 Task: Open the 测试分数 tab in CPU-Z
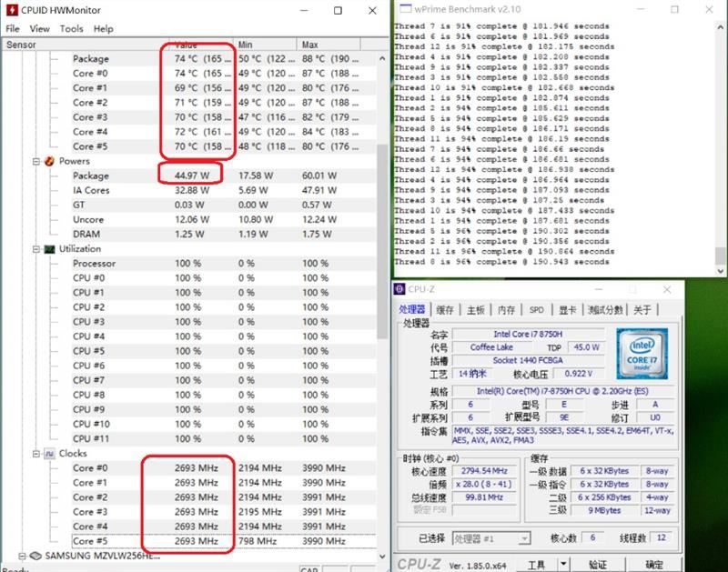tap(605, 310)
